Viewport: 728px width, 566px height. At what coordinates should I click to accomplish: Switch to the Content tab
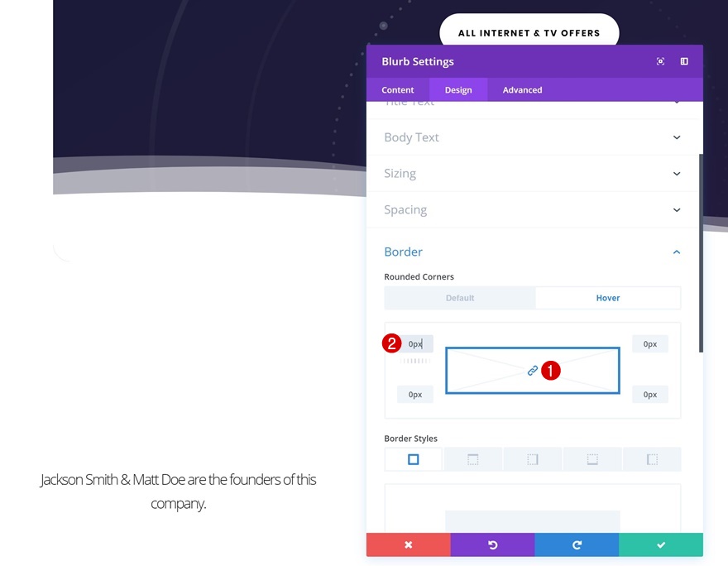(397, 89)
